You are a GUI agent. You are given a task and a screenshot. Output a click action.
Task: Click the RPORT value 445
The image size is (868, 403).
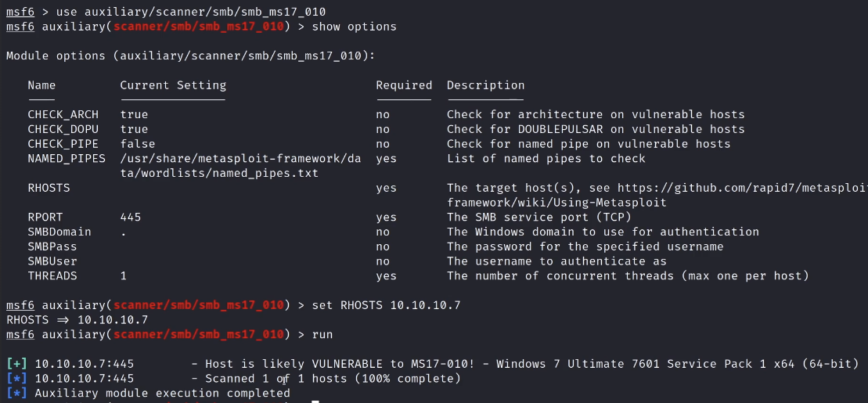coord(131,218)
